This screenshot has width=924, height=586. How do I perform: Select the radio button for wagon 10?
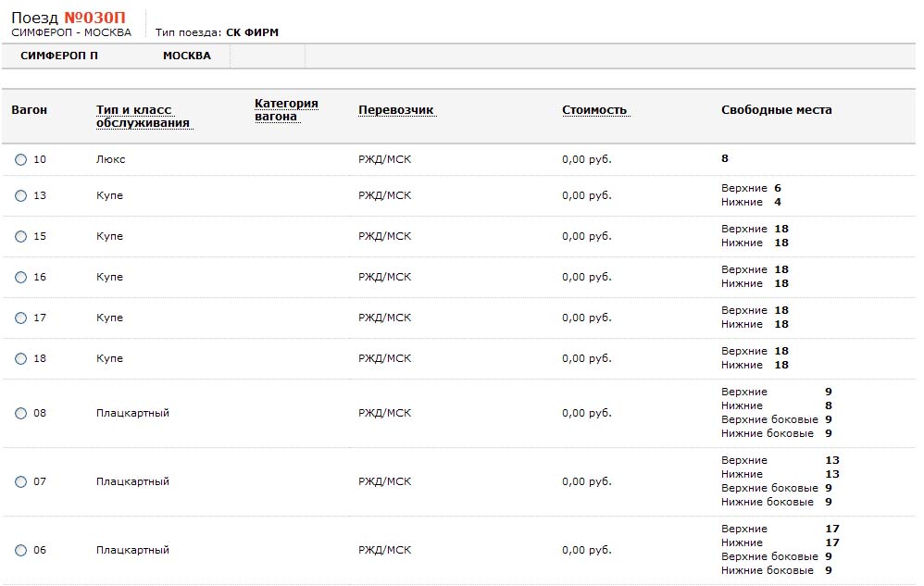21,160
